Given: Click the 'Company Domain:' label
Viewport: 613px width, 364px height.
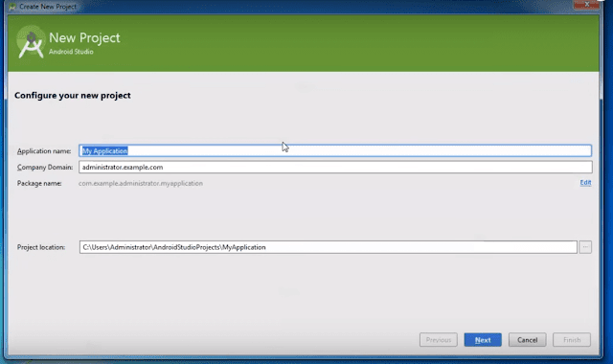Looking at the screenshot, I should (45, 168).
